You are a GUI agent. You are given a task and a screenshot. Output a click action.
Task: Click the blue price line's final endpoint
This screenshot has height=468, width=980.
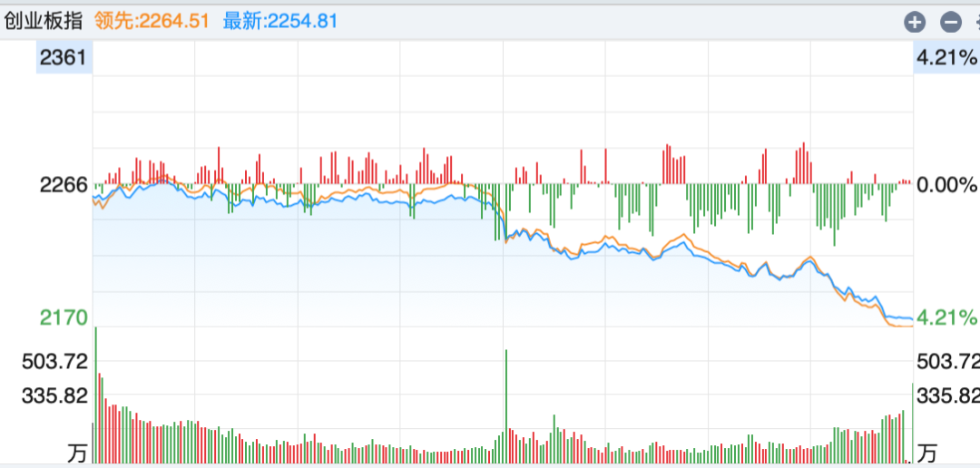911,319
